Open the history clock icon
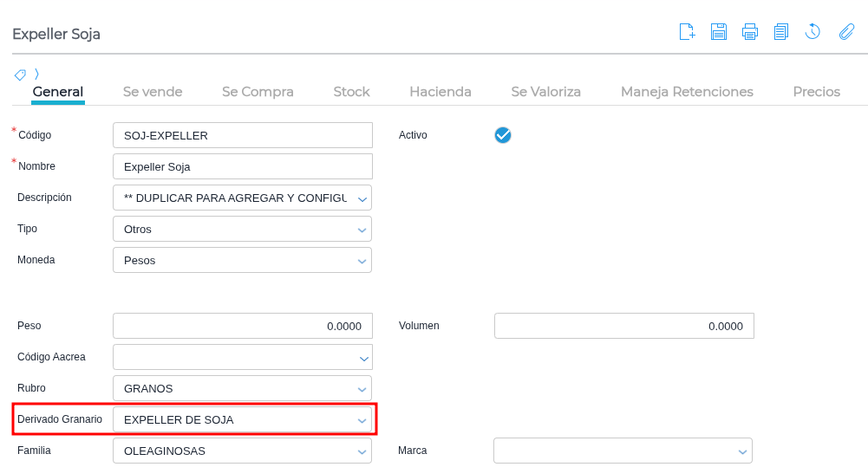This screenshot has height=467, width=868. [813, 32]
